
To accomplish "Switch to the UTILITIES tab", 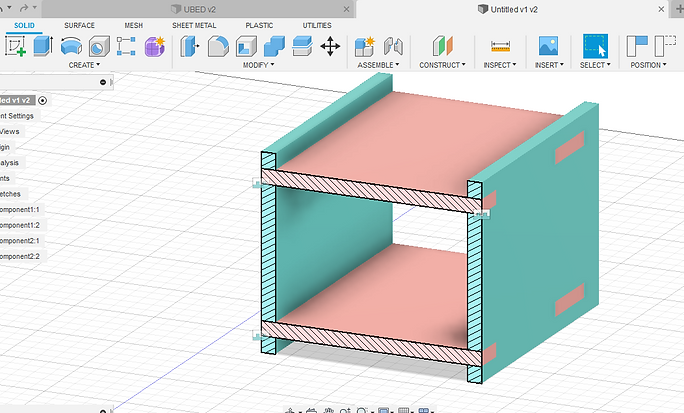I will (x=317, y=25).
